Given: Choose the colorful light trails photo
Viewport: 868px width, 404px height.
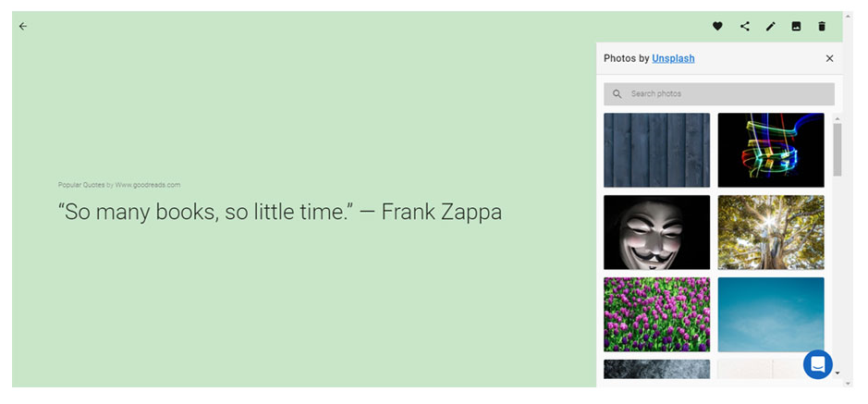Looking at the screenshot, I should coord(771,150).
